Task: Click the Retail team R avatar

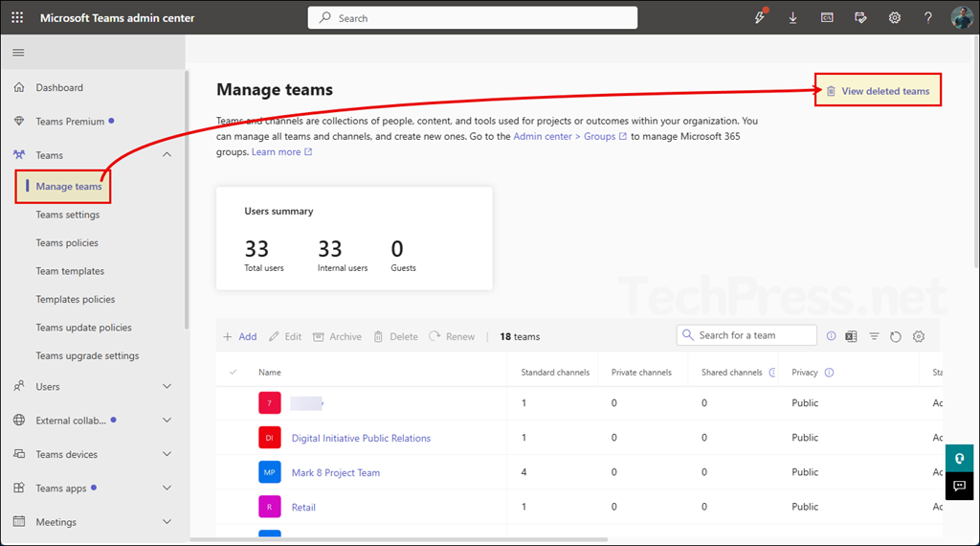Action: pos(269,507)
